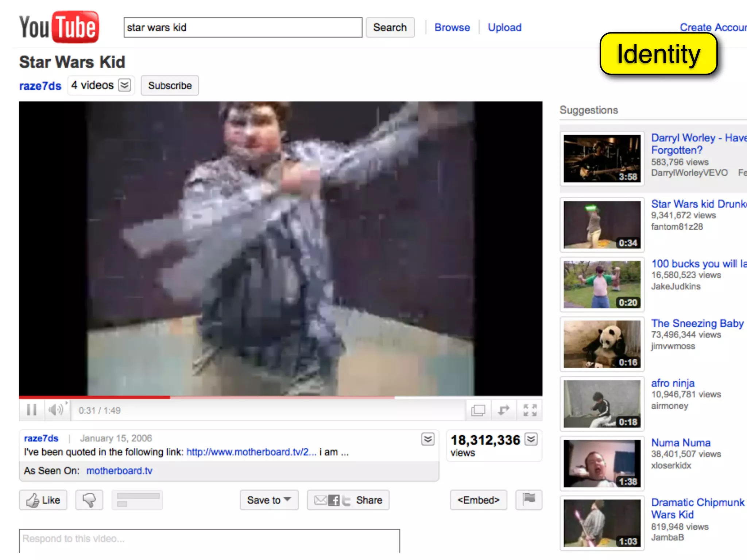Viewport: 747px width, 560px height.
Task: Click the Subscribe button
Action: point(170,86)
